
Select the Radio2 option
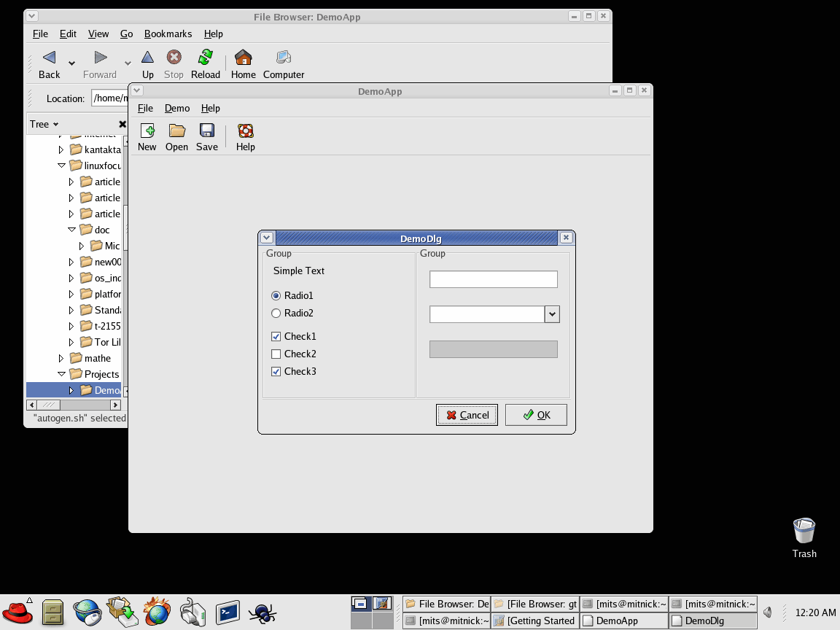click(x=276, y=314)
